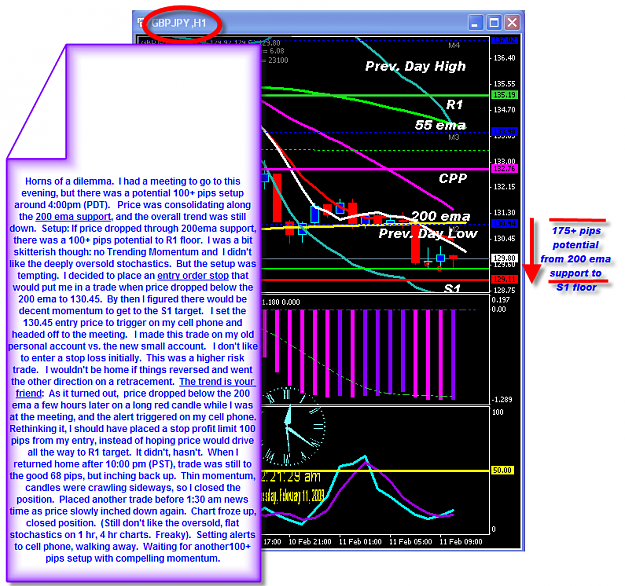Select the CPP chart label
The width and height of the screenshot is (625, 586).
(453, 179)
